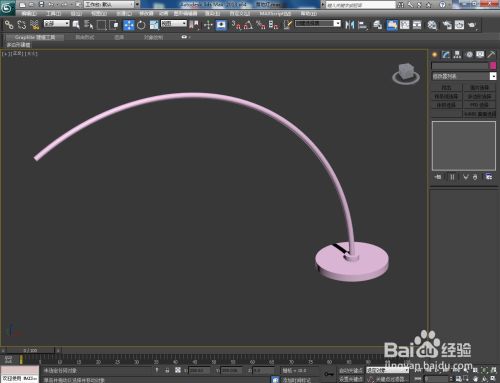Screen dimensions: 500x383
Task: Toggle the highlighted Graphite ribbon button
Action: [392, 25]
